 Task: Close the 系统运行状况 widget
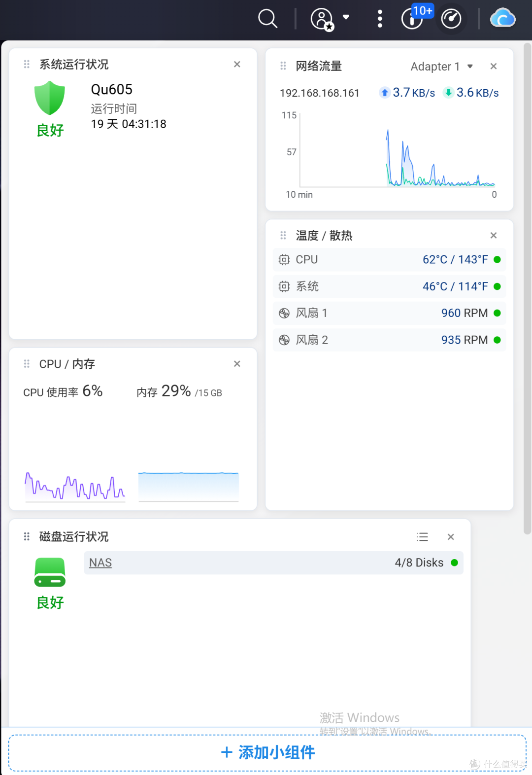click(237, 64)
